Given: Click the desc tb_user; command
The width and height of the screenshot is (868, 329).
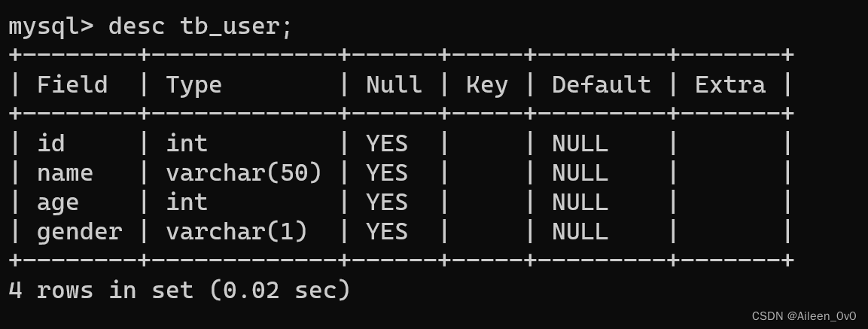Looking at the screenshot, I should (x=199, y=26).
